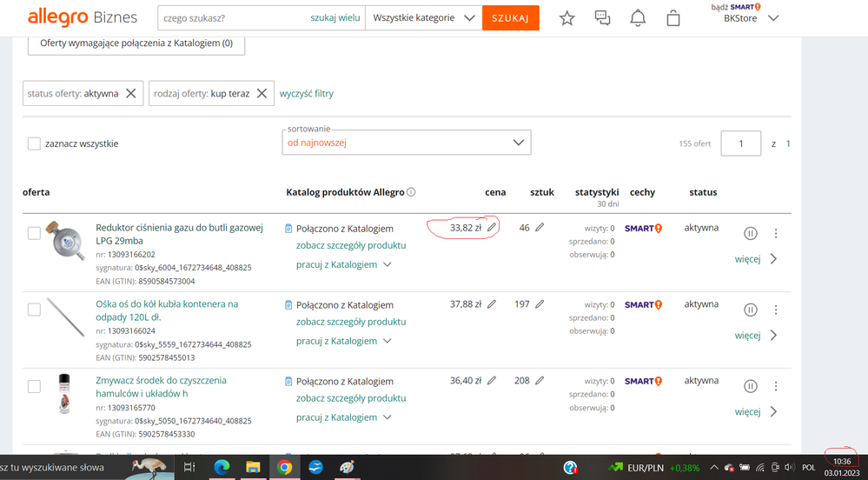Viewport: 868px width, 480px height.
Task: Pause the Reduktor ciśnienia gazu offer
Action: pyautogui.click(x=751, y=233)
